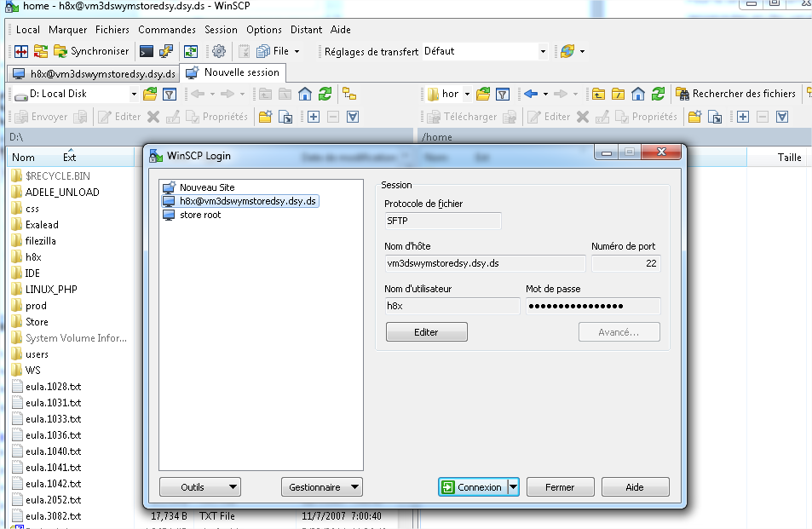
Task: Go back in remote panel history
Action: point(531,95)
